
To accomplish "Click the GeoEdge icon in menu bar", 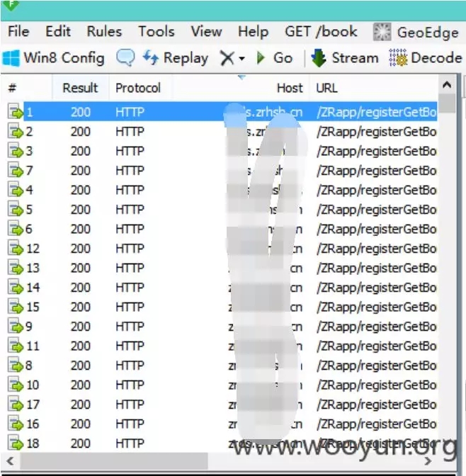I will (382, 32).
